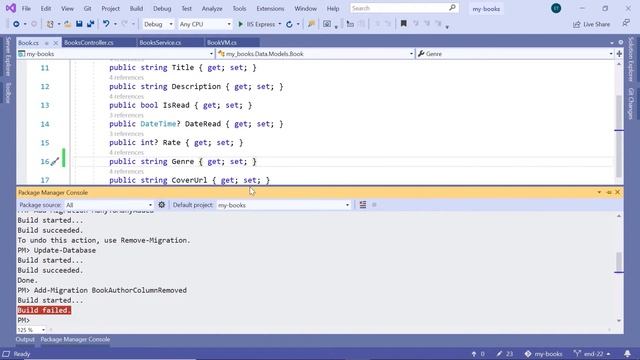Click the account avatar in the title bar
This screenshot has width=640, height=360.
click(x=556, y=8)
